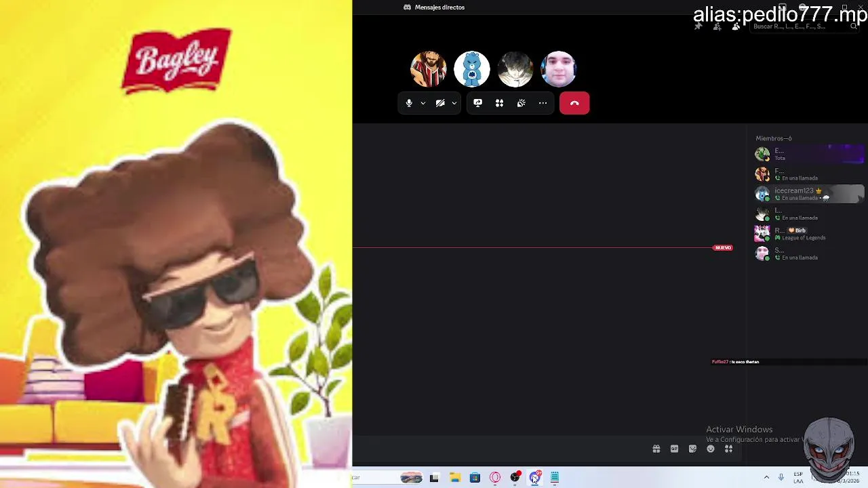Open Mensajes directos title
868x488 pixels.
pyautogui.click(x=439, y=7)
